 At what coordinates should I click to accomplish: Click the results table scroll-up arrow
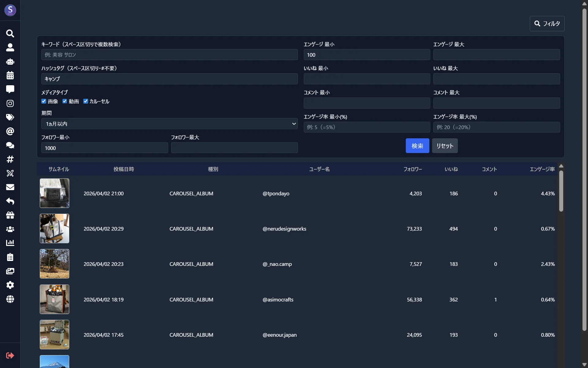pos(561,166)
